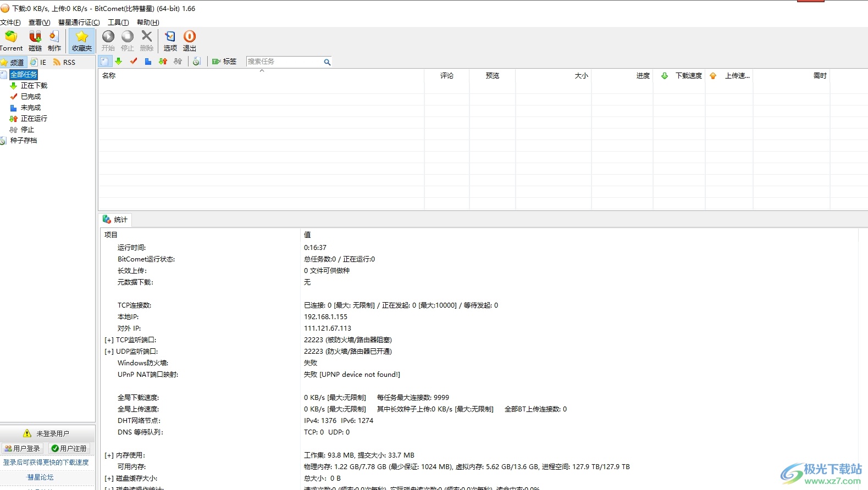
Task: Open the 彗星论坛 forum link
Action: (41, 477)
